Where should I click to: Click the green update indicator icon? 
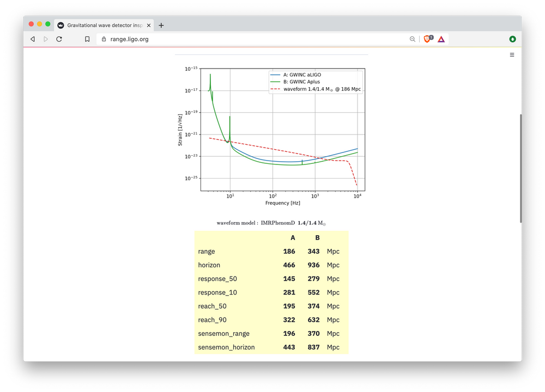tap(512, 39)
